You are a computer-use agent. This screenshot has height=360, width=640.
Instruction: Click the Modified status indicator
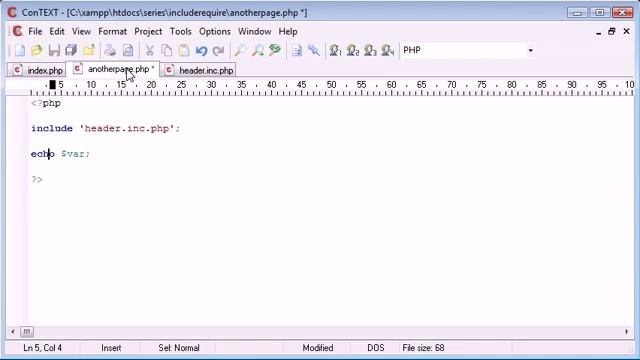click(318, 348)
